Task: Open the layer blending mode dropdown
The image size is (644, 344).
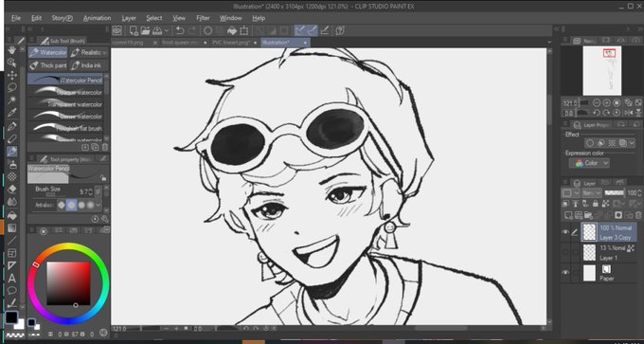Action: [591, 192]
